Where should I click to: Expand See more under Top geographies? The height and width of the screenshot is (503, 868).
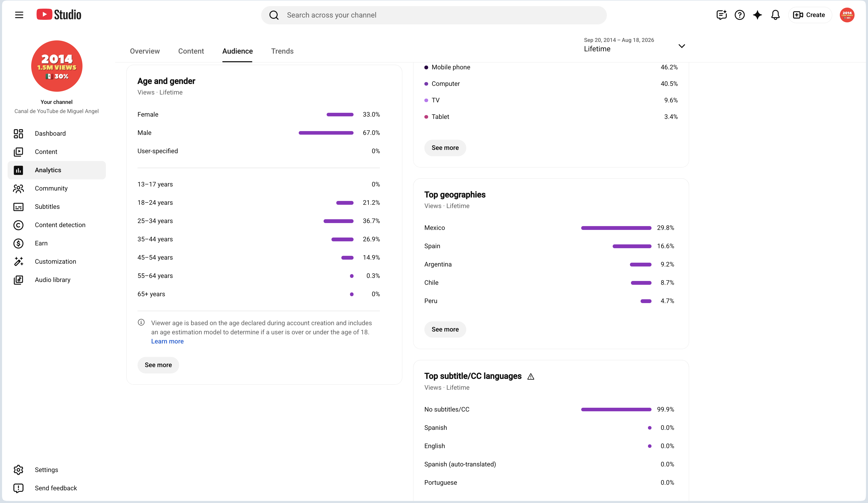[x=445, y=329]
